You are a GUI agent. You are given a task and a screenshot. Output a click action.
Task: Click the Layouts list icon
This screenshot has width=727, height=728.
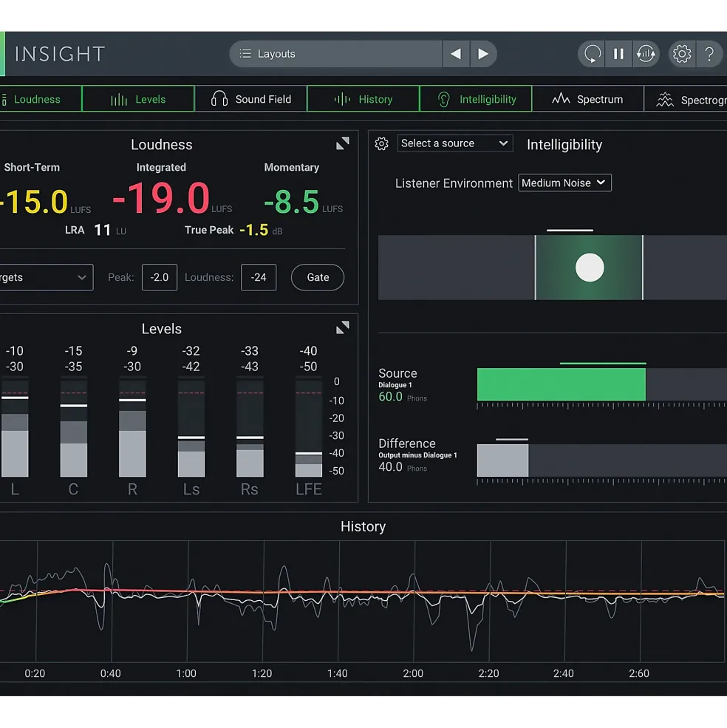point(245,54)
